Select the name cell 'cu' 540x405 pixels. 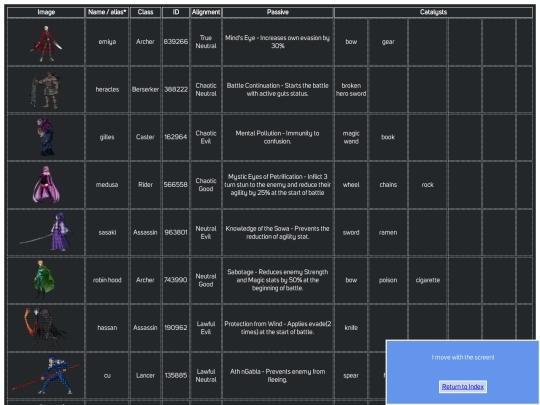tap(107, 375)
